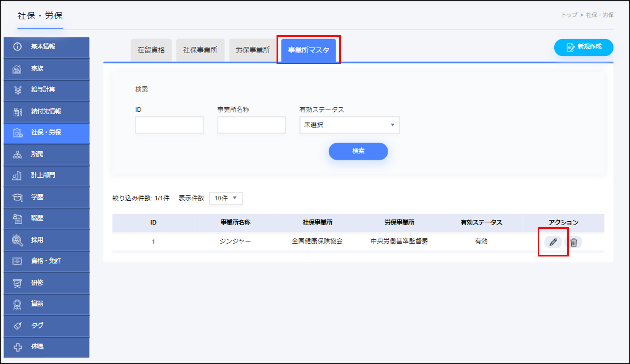Focus the 事業所名称 search field

tap(251, 125)
